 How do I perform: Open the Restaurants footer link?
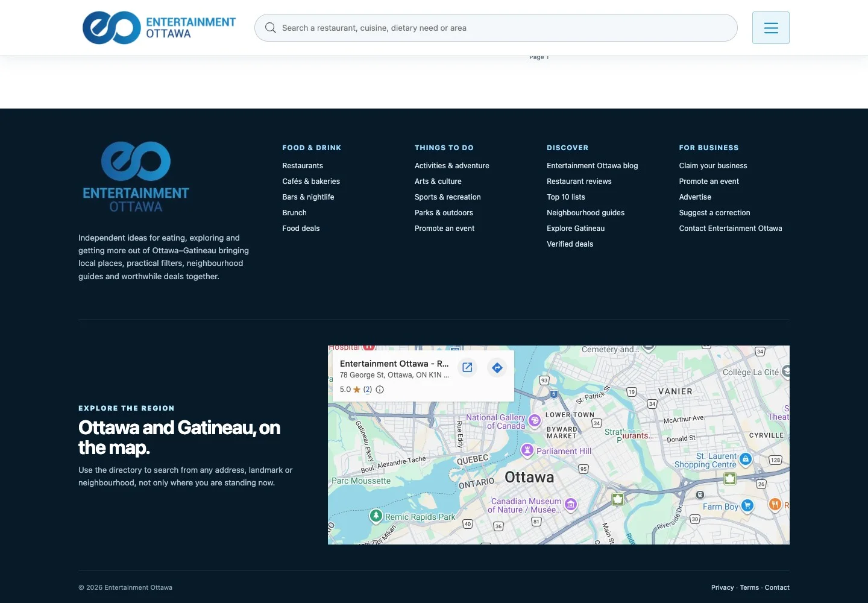tap(303, 166)
